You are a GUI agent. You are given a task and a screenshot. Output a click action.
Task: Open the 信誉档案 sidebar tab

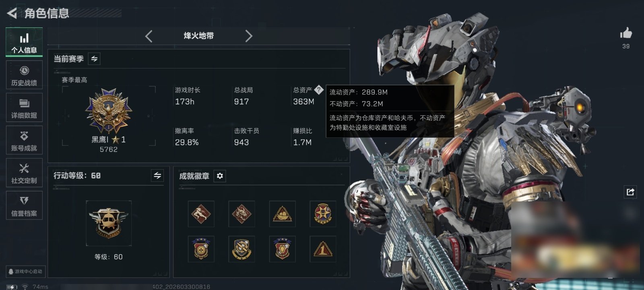(24, 206)
